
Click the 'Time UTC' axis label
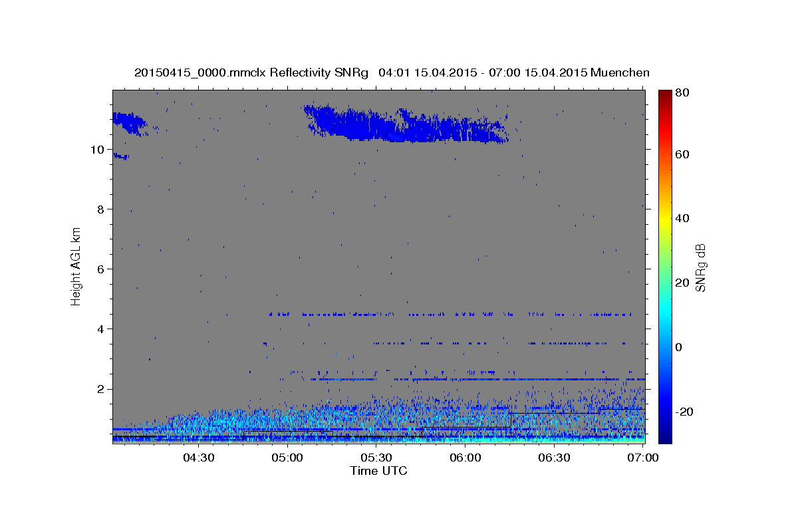coord(378,471)
